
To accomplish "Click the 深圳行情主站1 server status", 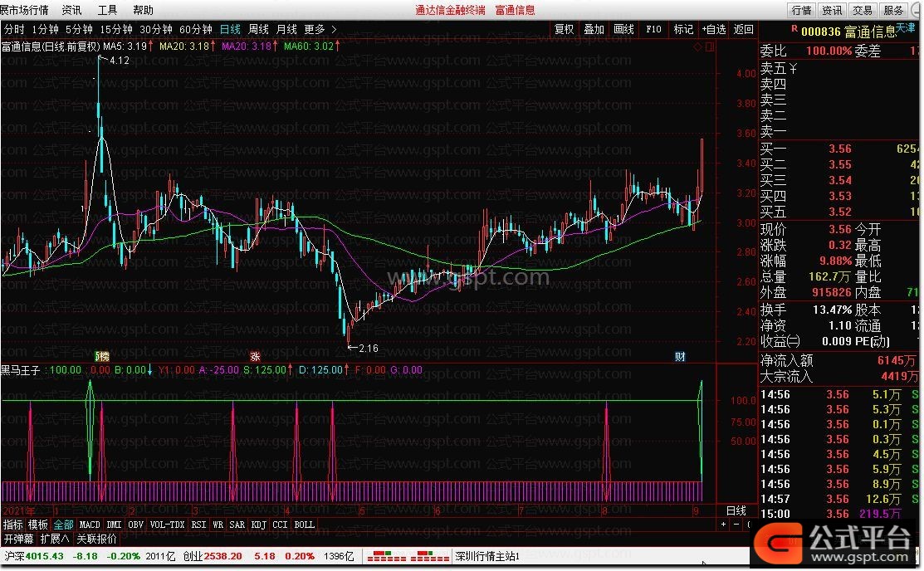I will (486, 556).
